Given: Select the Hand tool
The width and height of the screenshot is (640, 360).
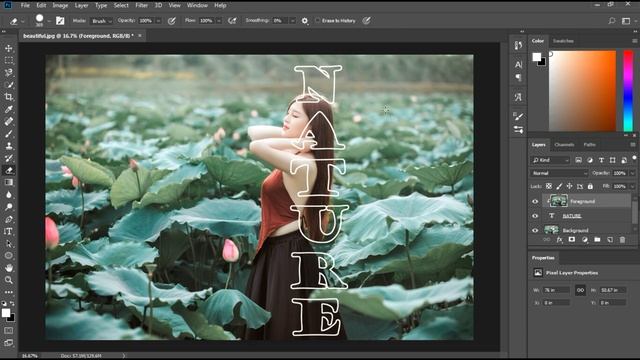Looking at the screenshot, I should (9, 268).
